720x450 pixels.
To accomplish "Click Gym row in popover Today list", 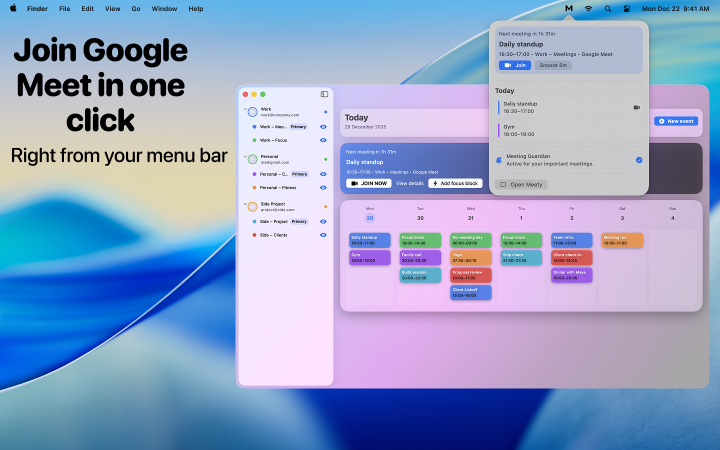I will (x=568, y=130).
